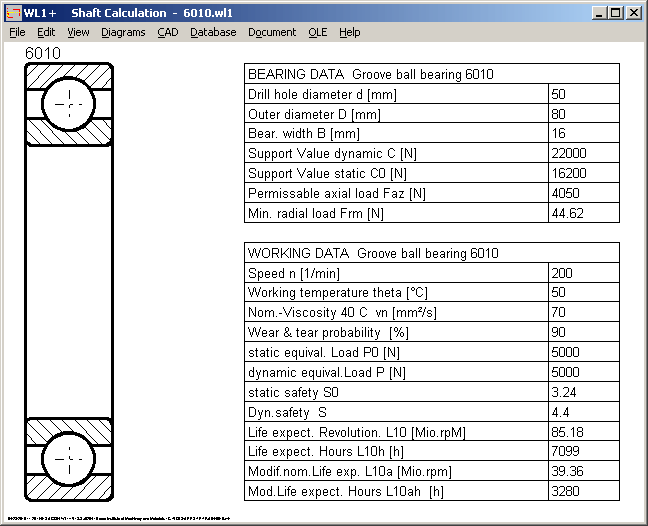Open the Edit menu
Screen dimensions: 648x526
[x=46, y=32]
